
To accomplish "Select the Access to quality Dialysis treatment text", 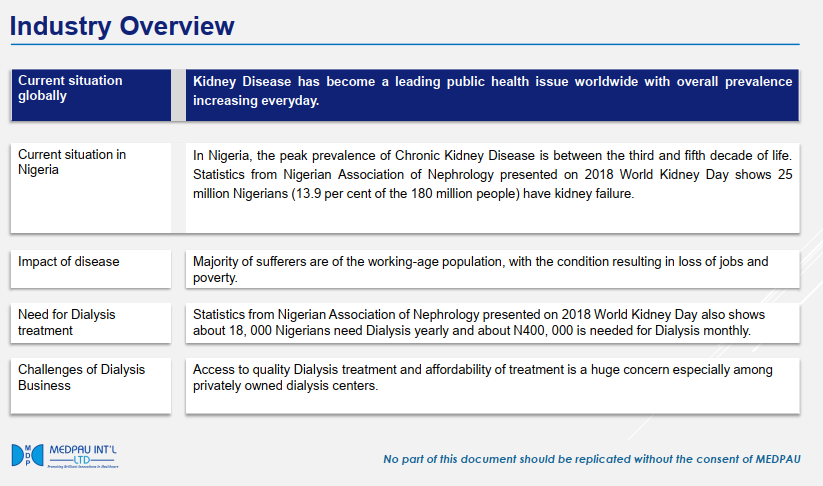I will click(482, 377).
